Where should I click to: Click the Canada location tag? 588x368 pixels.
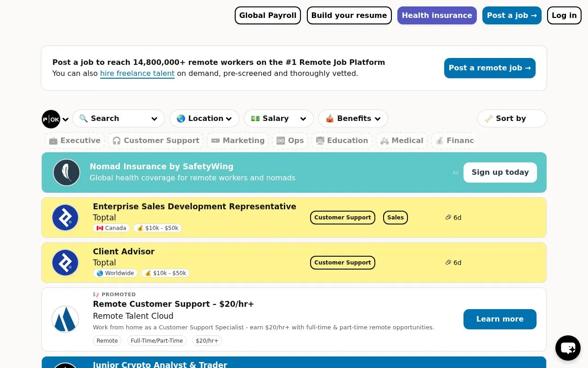(111, 228)
